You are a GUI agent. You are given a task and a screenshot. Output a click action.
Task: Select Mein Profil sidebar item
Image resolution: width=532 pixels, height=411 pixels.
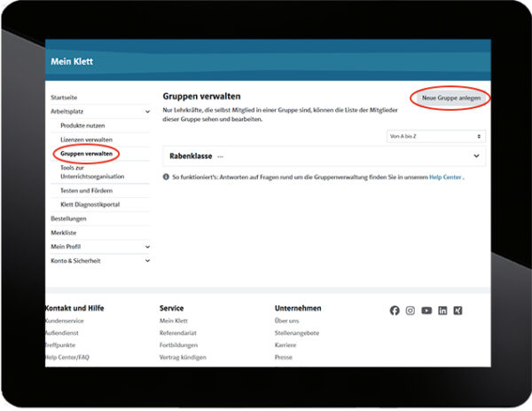coord(66,247)
